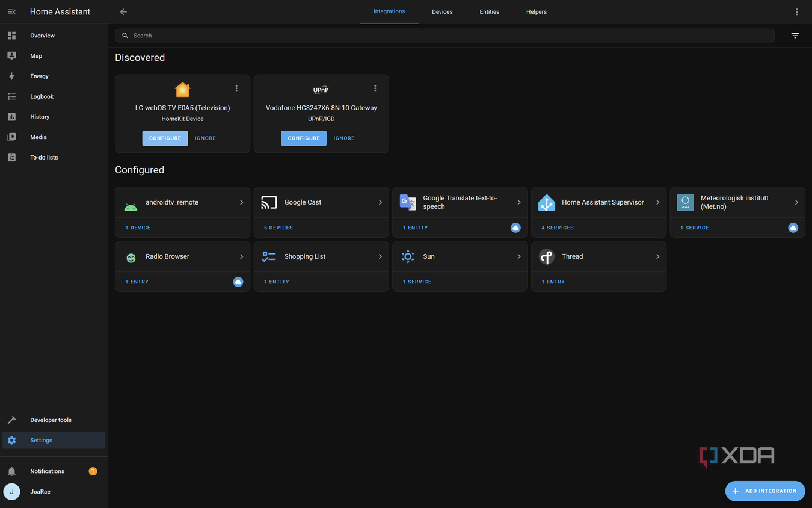Open Met.no 1 SERVICE link
This screenshot has width=812, height=508.
point(695,228)
